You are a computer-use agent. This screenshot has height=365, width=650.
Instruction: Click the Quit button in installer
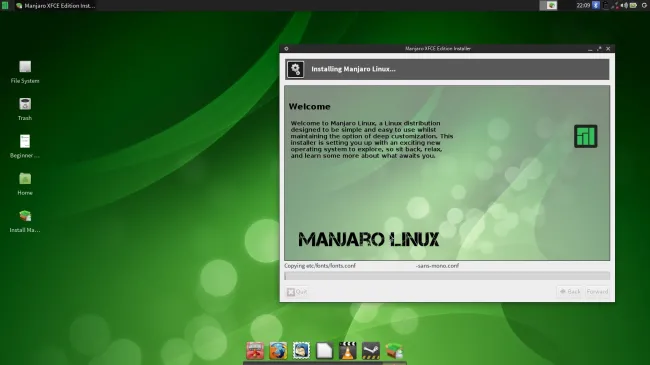click(x=297, y=292)
